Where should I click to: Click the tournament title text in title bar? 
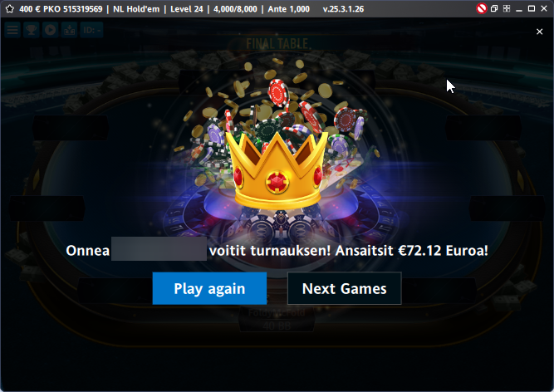coord(164,9)
